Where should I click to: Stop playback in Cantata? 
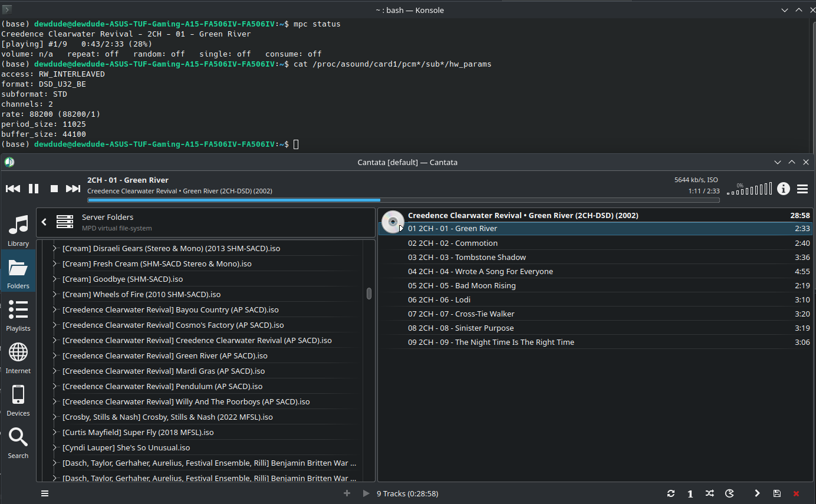coord(54,189)
